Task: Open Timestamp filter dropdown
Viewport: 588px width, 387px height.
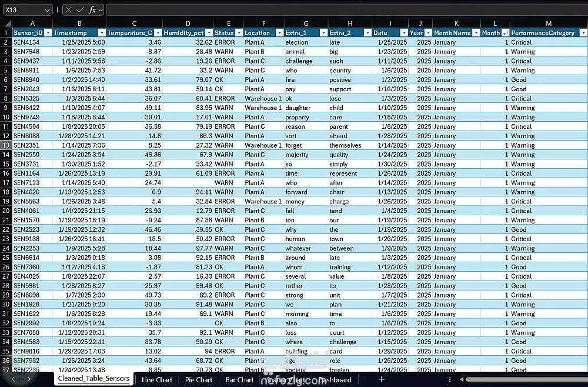Action: pyautogui.click(x=102, y=33)
